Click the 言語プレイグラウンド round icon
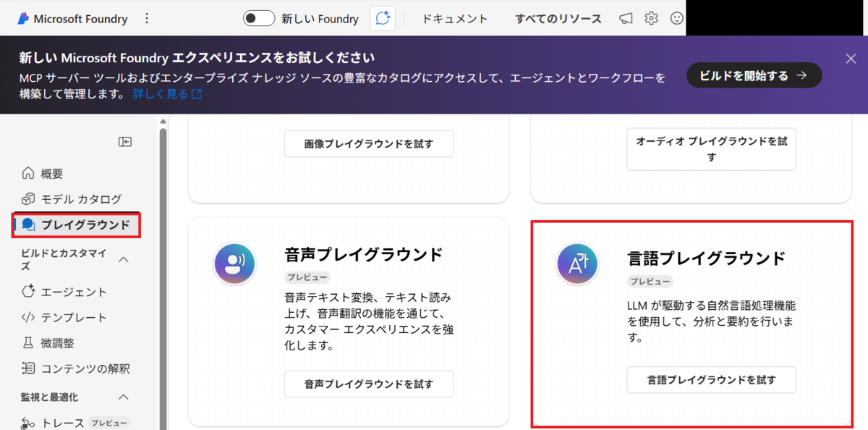The width and height of the screenshot is (868, 430). 576,264
